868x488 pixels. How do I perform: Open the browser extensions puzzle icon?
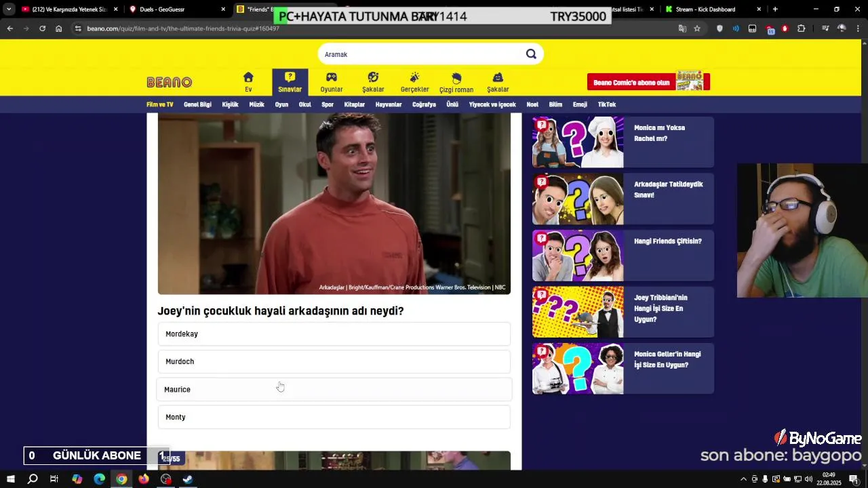point(802,28)
